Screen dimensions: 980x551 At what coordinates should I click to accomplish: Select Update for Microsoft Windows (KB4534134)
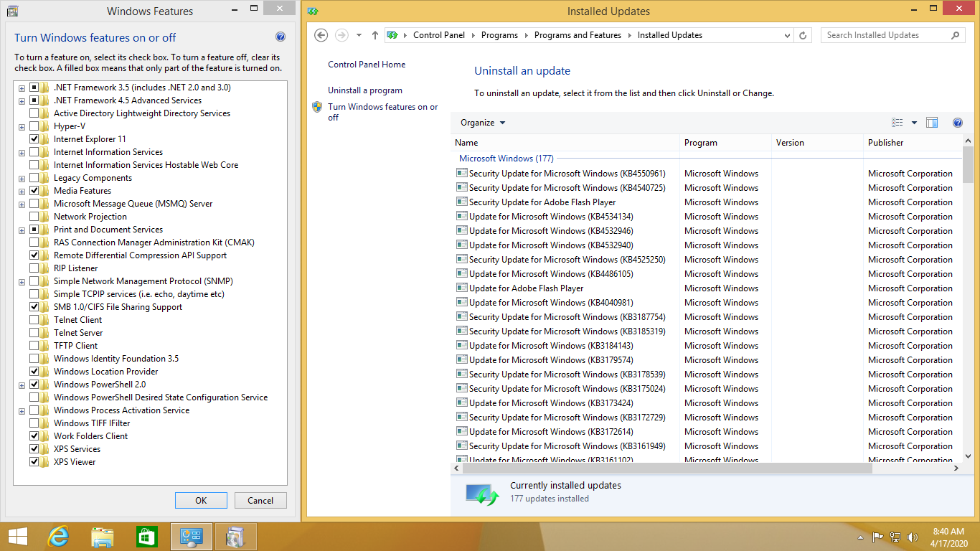(x=551, y=217)
